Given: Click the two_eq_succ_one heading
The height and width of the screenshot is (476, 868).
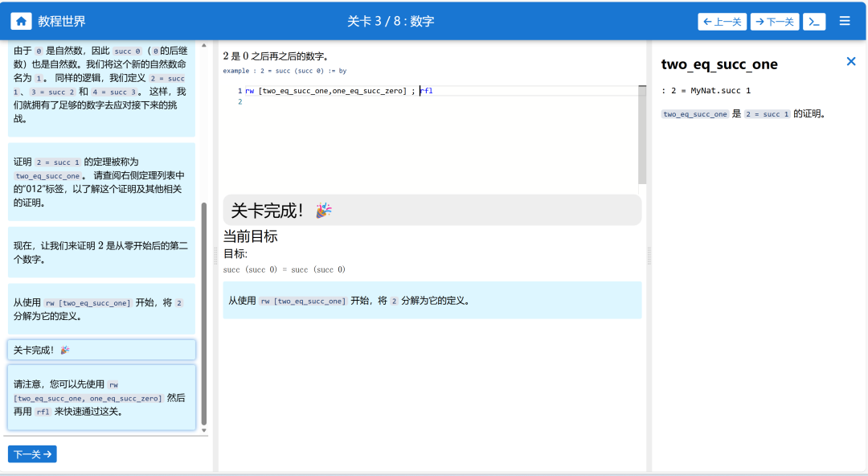Looking at the screenshot, I should click(719, 64).
